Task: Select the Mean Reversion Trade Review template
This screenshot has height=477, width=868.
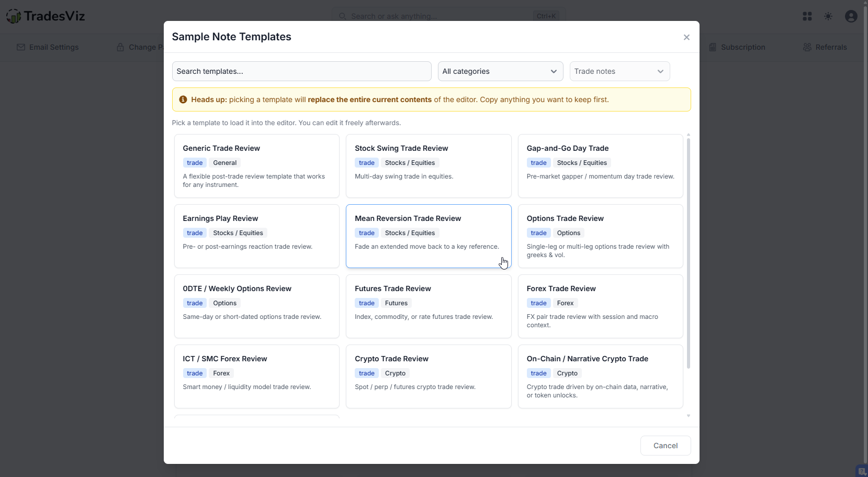Action: pyautogui.click(x=429, y=236)
